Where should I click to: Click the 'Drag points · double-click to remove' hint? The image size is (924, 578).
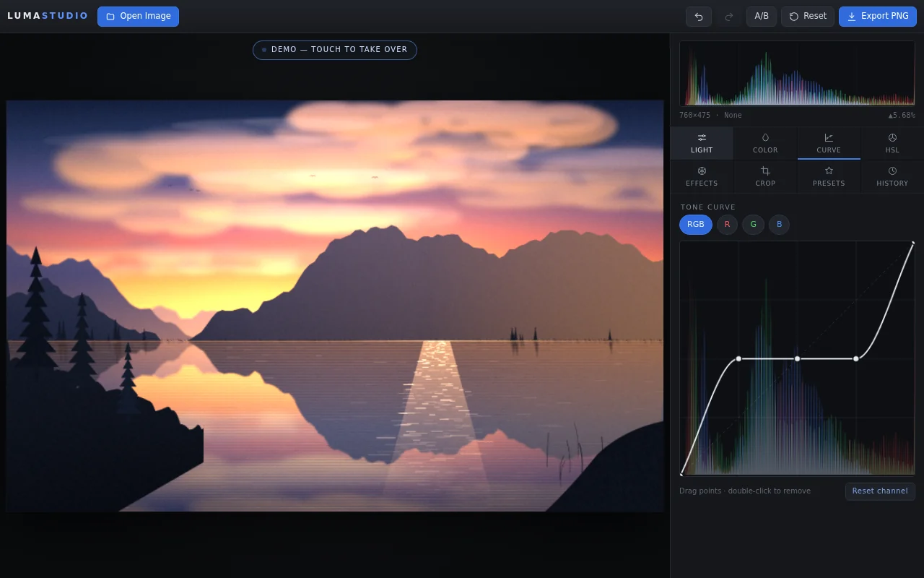745,491
